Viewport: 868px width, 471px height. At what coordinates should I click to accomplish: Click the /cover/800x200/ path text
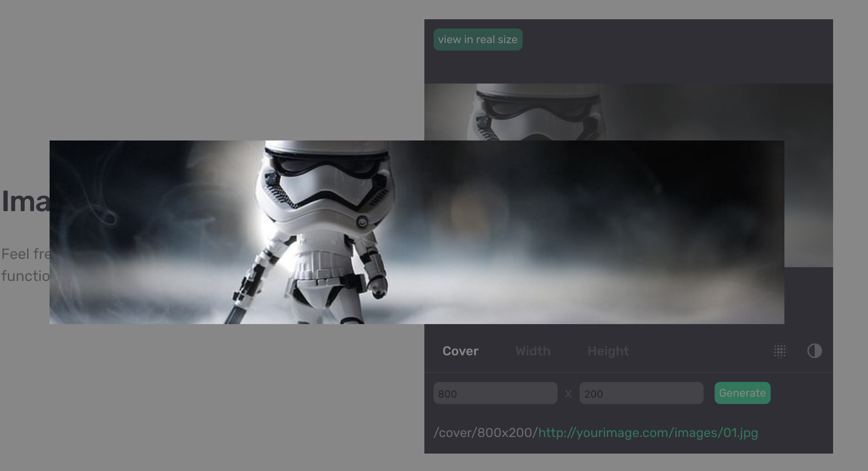485,433
